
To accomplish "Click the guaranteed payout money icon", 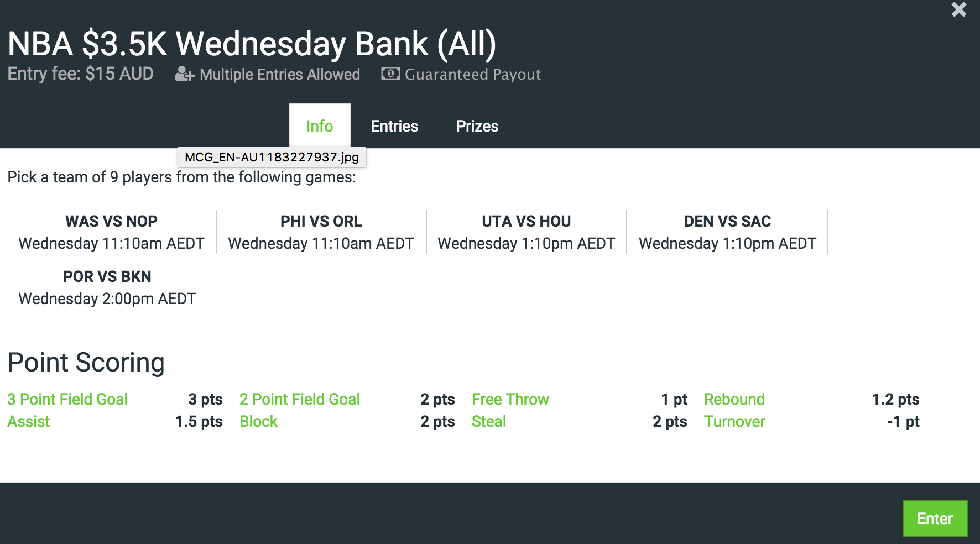I will point(390,74).
